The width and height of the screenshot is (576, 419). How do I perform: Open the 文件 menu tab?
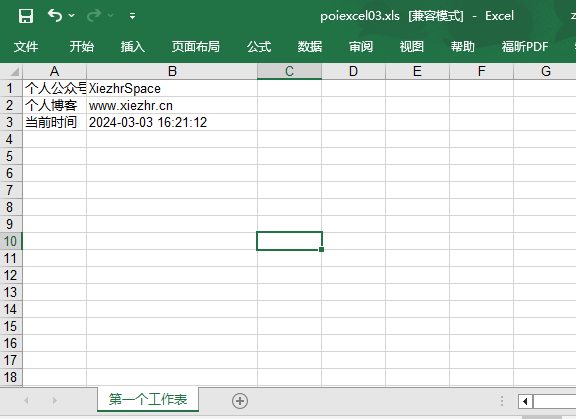(26, 47)
